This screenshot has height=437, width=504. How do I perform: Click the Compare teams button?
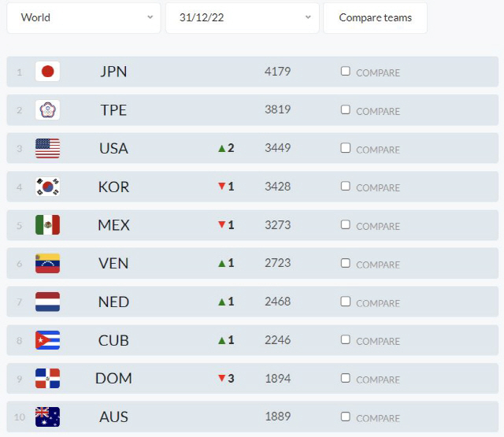[x=376, y=17]
